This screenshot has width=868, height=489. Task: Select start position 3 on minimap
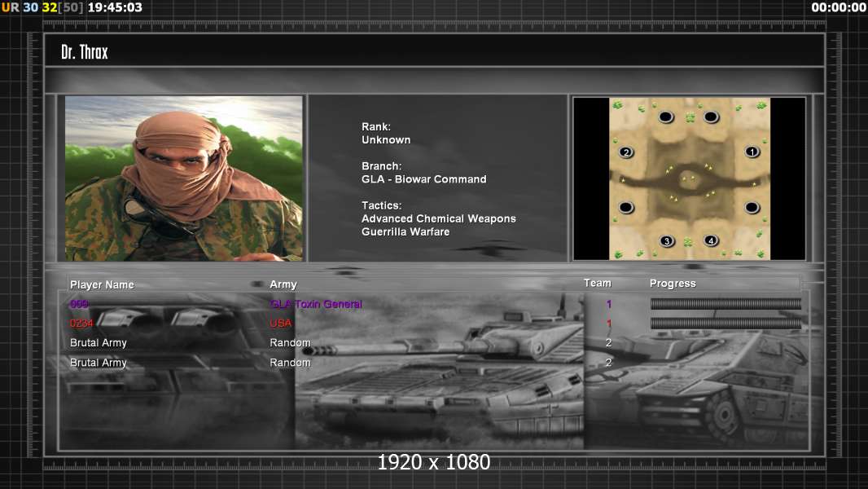pos(667,241)
